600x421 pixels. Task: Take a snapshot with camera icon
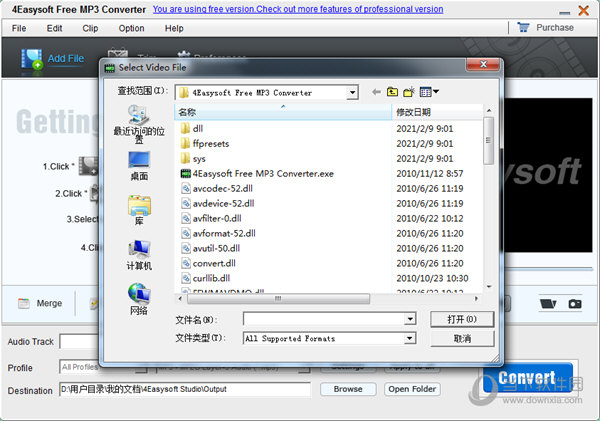(x=575, y=304)
